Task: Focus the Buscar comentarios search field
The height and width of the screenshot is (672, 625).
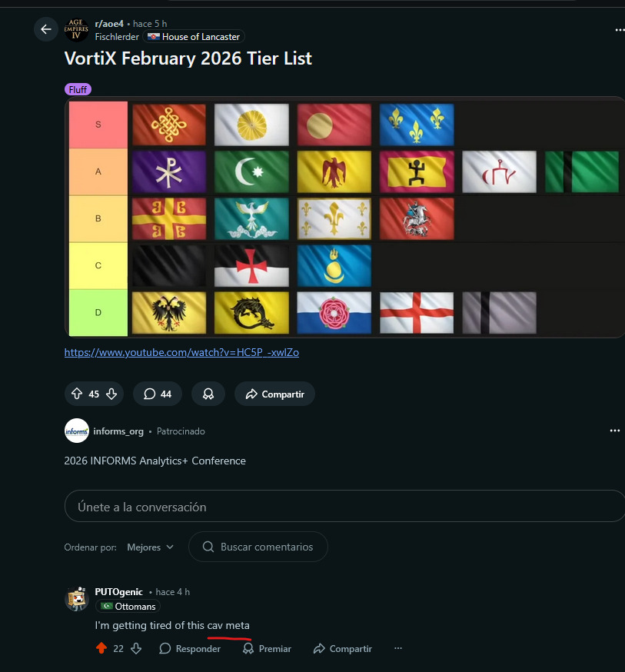Action: (258, 547)
